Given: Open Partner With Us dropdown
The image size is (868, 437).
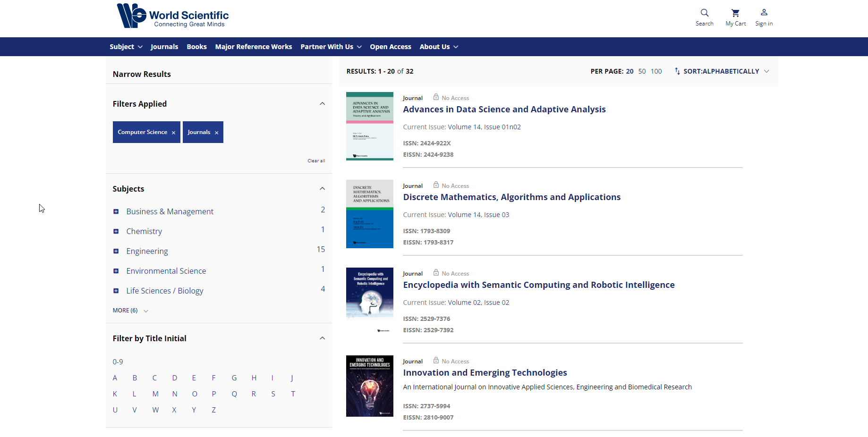Looking at the screenshot, I should click(x=331, y=47).
